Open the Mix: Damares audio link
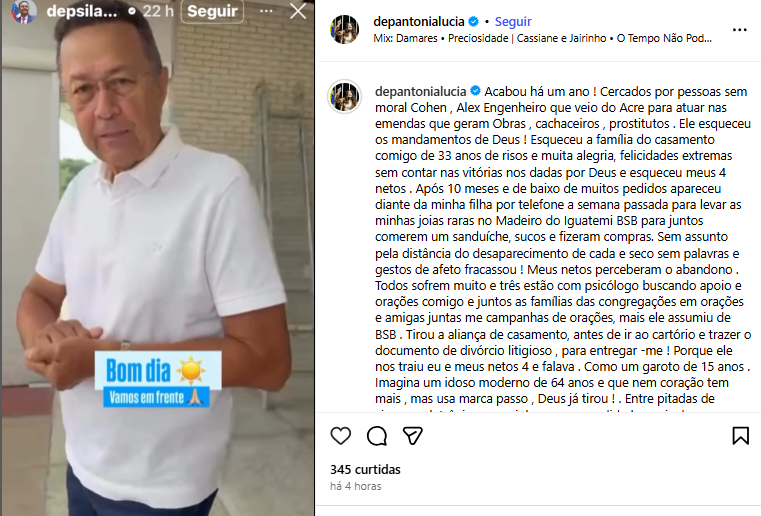761x516 pixels. 543,38
